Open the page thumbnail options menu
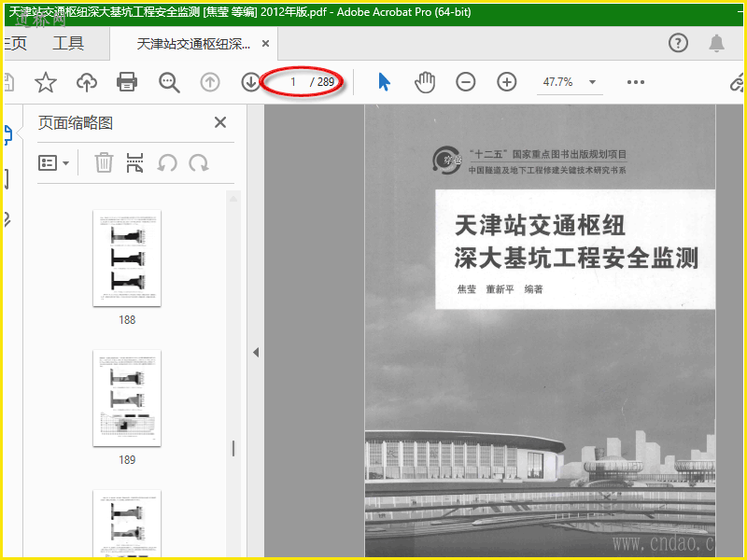 click(53, 162)
